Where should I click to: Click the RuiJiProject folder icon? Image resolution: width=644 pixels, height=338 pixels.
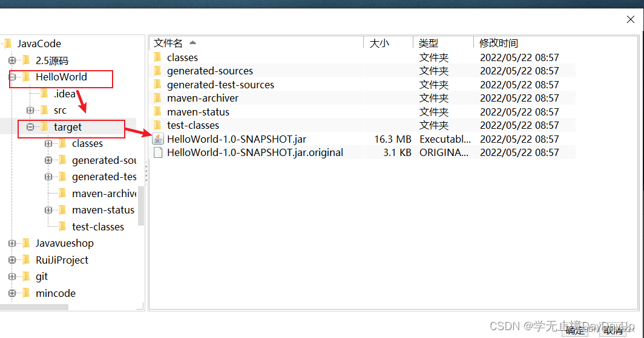pos(26,259)
